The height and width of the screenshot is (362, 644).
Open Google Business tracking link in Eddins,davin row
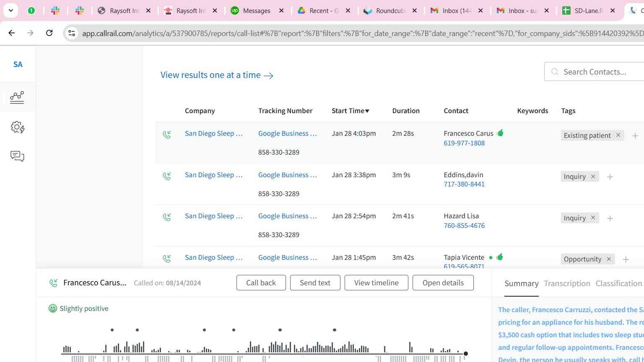[x=288, y=175]
